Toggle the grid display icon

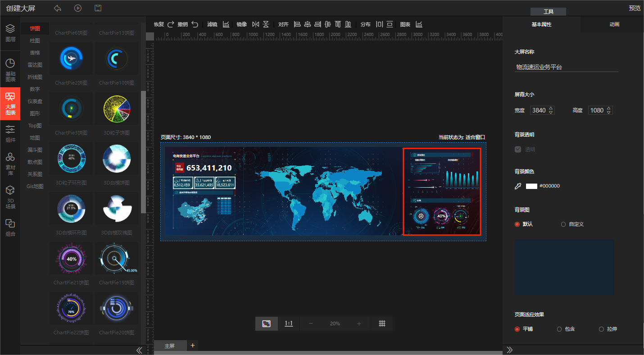tap(382, 324)
